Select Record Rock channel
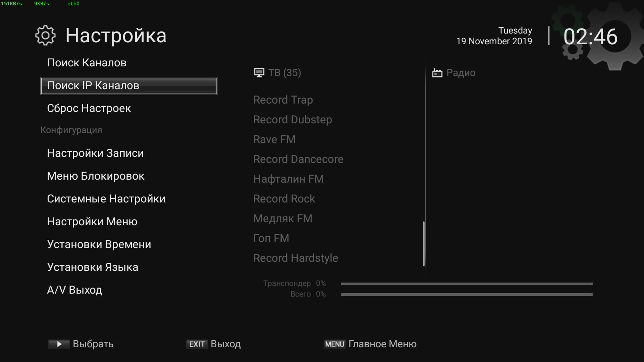The height and width of the screenshot is (362, 644). (x=284, y=199)
